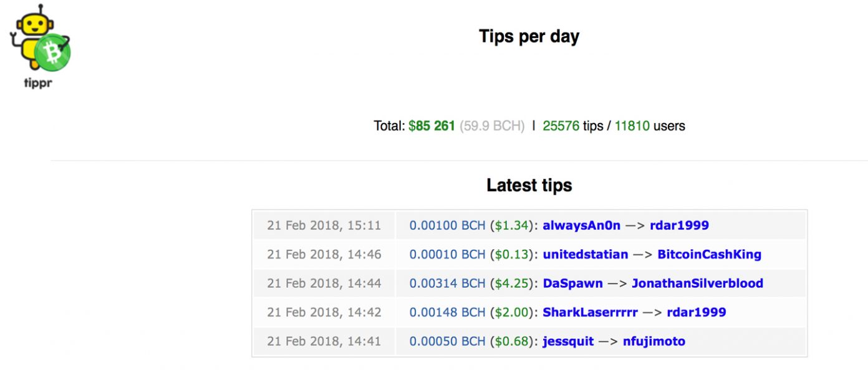Screen dimensions: 868x374
Task: Click the SharkLaserrrrr username
Action: [x=590, y=312]
